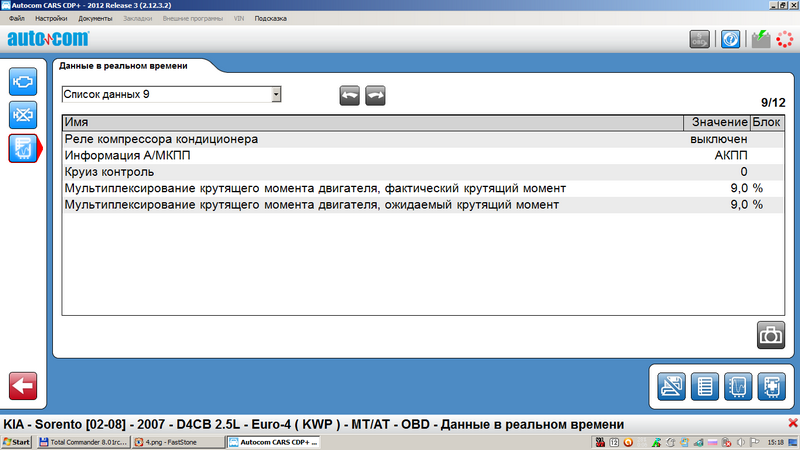Select row фактический крутящий момент

423,188
